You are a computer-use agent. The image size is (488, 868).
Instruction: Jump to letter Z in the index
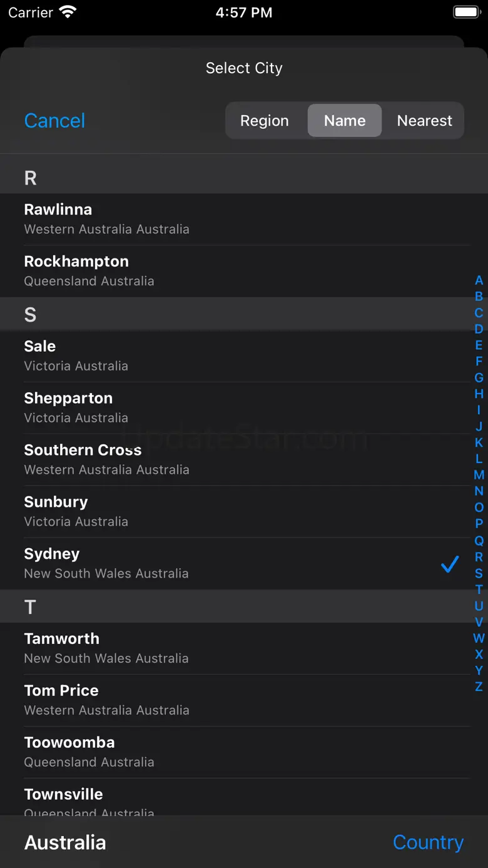(x=479, y=687)
